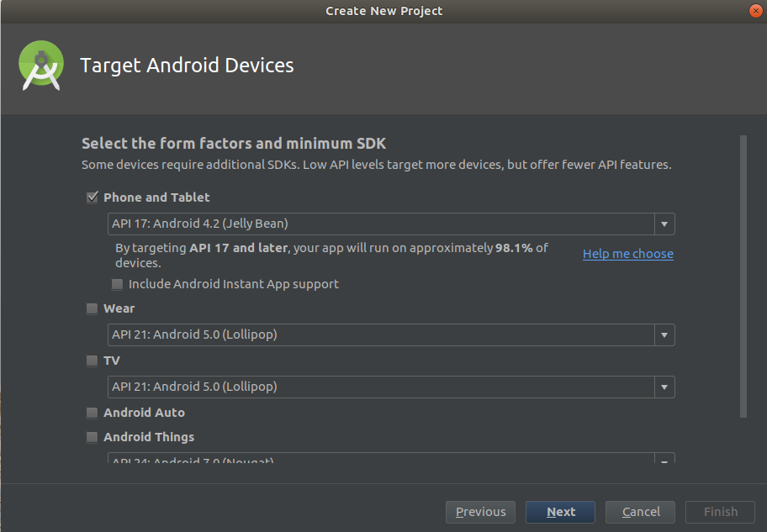This screenshot has height=532, width=767.
Task: Go back with the Previous button
Action: (x=480, y=512)
